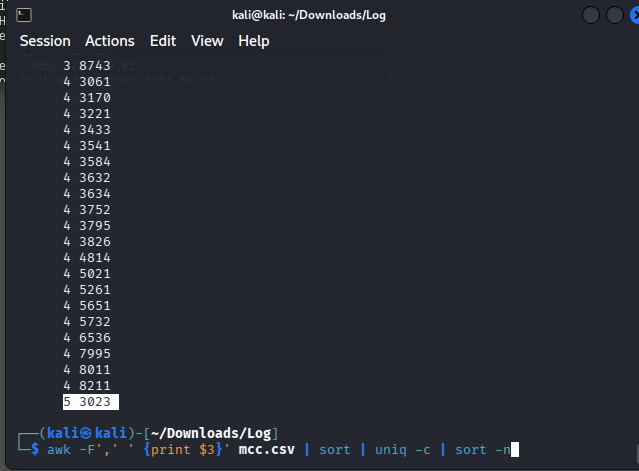Click the output line '4 6536'
The width and height of the screenshot is (639, 471).
click(x=87, y=338)
